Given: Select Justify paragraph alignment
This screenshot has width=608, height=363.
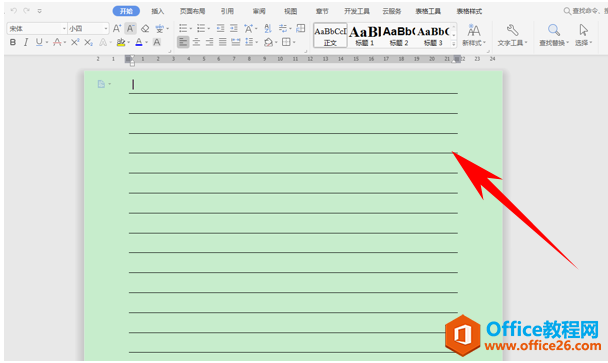Looking at the screenshot, I should 223,42.
